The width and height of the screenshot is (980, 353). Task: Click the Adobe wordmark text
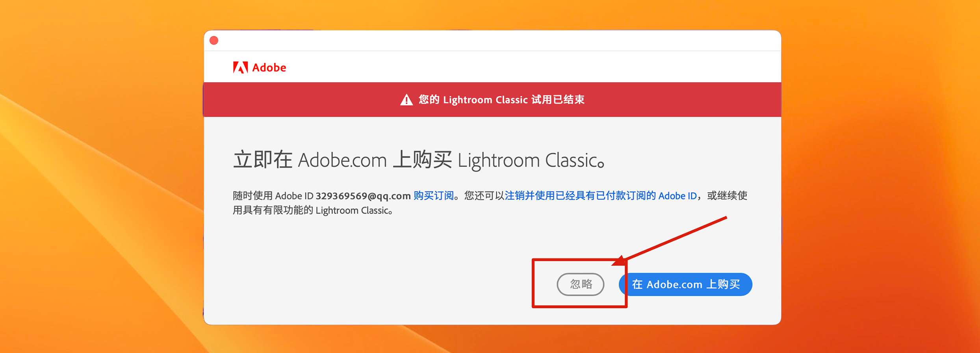269,67
